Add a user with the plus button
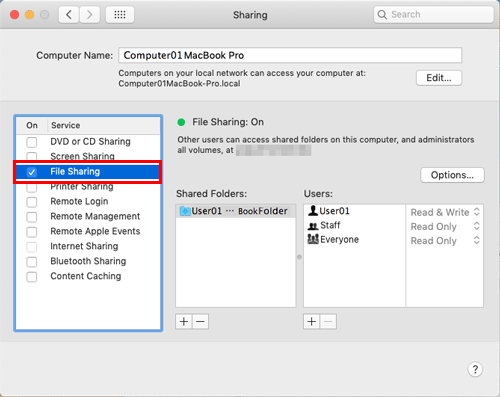The height and width of the screenshot is (397, 500). point(312,321)
